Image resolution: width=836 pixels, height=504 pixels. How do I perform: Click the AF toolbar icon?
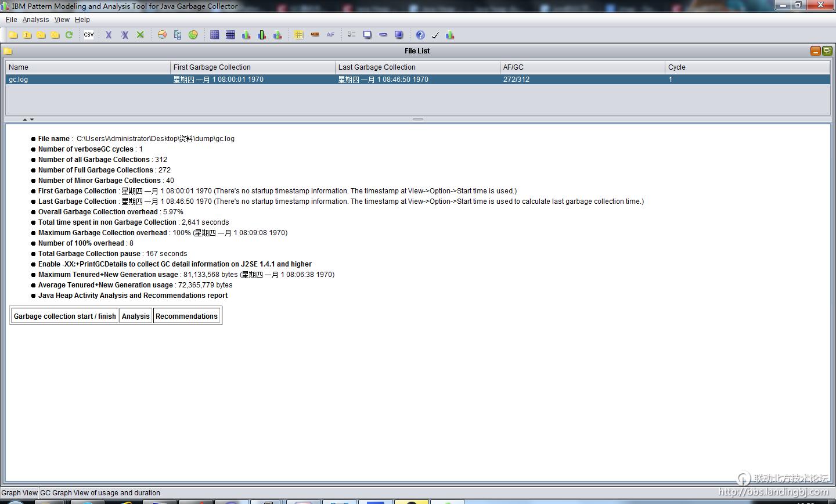(330, 35)
